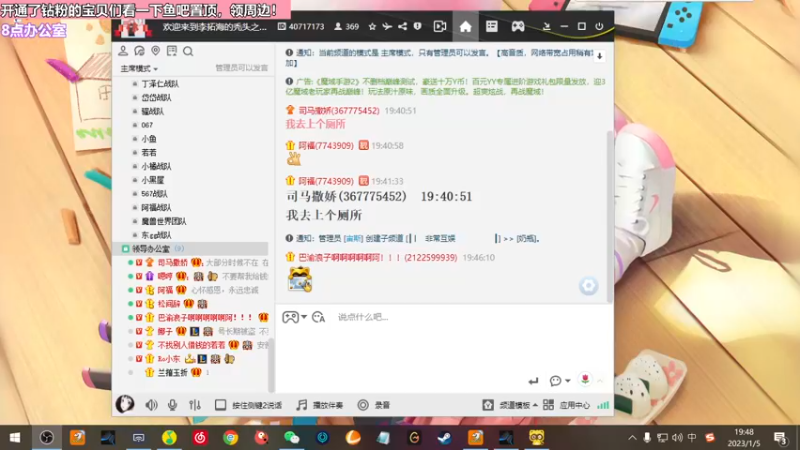Expand the caret next to flower icon
Image resolution: width=800 pixels, height=450 pixels.
point(601,381)
